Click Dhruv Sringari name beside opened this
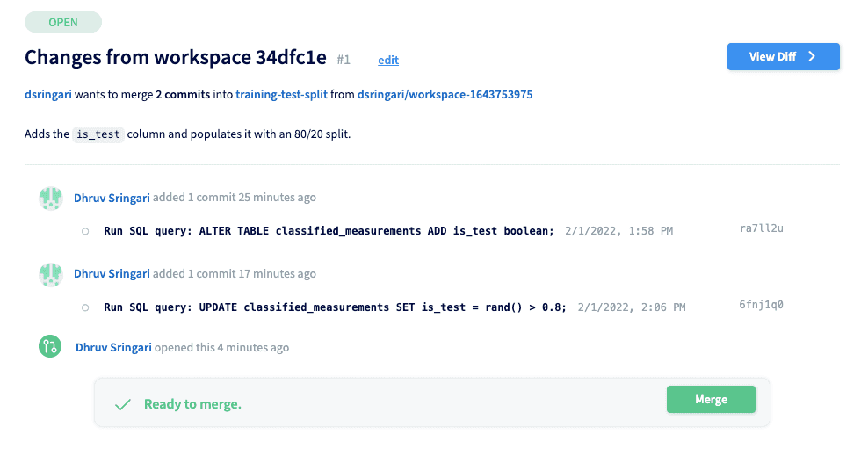The height and width of the screenshot is (463, 868). [x=113, y=347]
